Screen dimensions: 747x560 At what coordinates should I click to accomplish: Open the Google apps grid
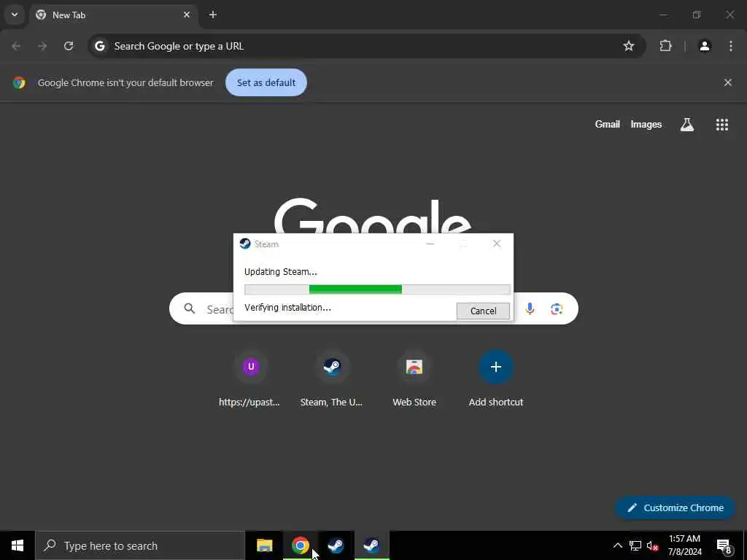coord(721,124)
